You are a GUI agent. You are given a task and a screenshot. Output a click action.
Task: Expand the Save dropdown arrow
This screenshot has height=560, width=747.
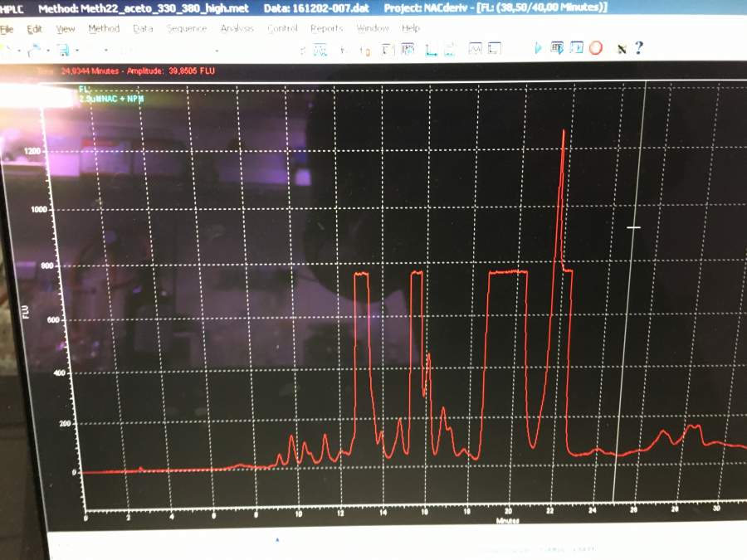click(x=76, y=50)
